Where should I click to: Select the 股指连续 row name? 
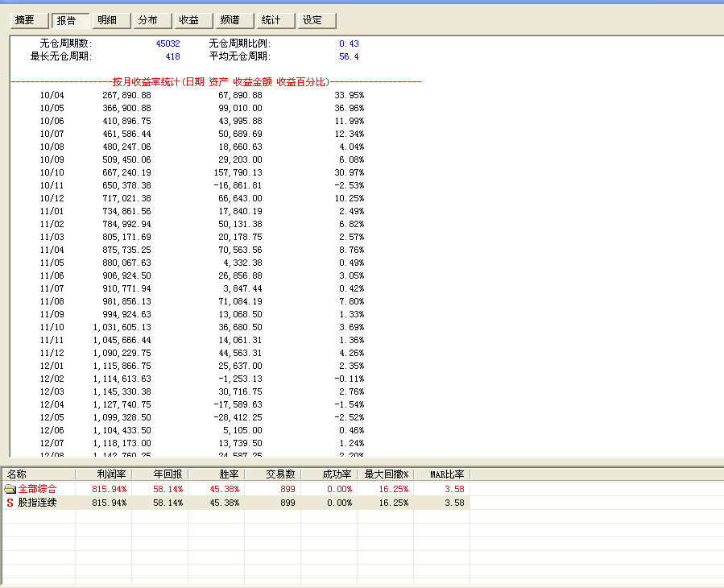tap(37, 503)
